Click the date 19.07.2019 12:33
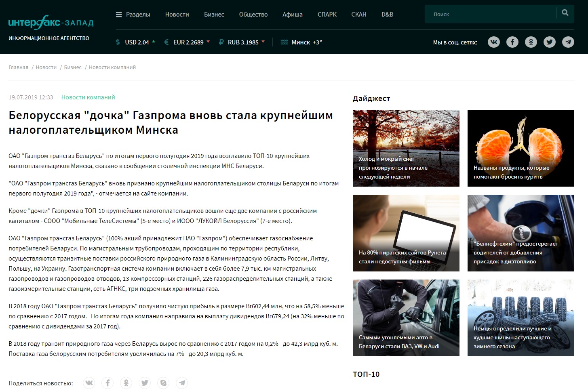This screenshot has height=389, width=588. [x=31, y=97]
